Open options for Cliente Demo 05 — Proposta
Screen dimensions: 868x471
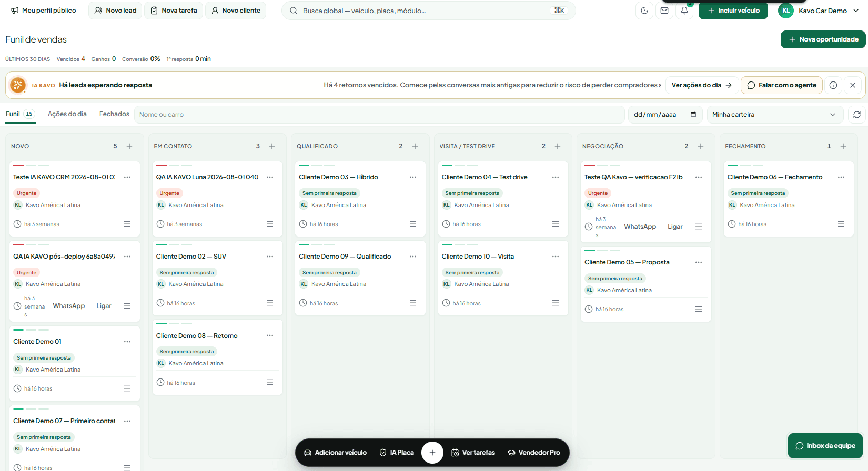tap(699, 262)
